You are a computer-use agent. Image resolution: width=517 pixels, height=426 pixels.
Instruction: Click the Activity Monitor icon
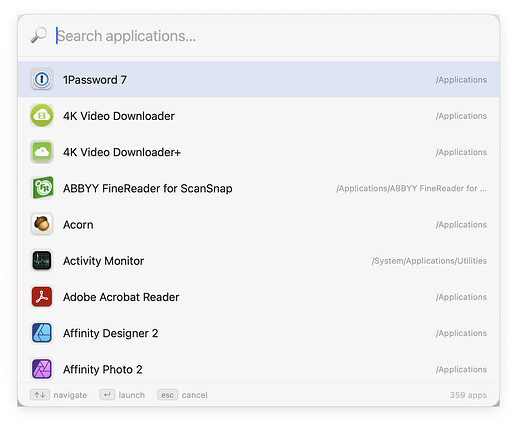pyautogui.click(x=42, y=260)
